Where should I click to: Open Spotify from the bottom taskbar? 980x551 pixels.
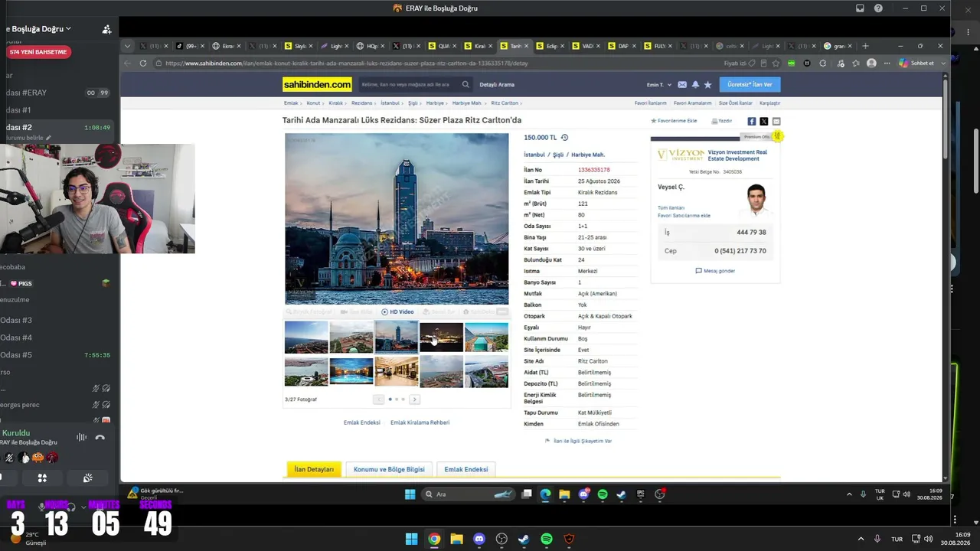pos(547,539)
